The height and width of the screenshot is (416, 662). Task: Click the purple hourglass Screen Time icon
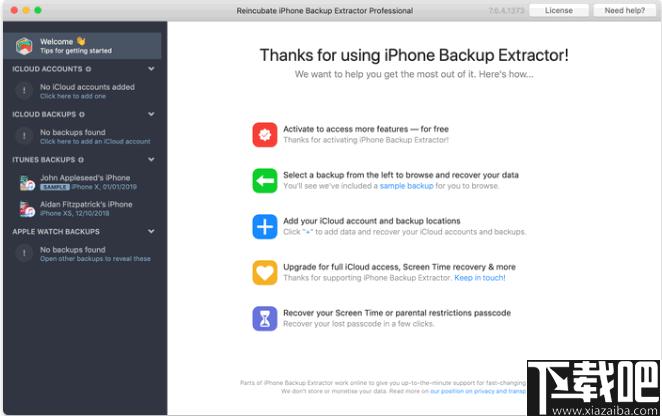click(265, 318)
